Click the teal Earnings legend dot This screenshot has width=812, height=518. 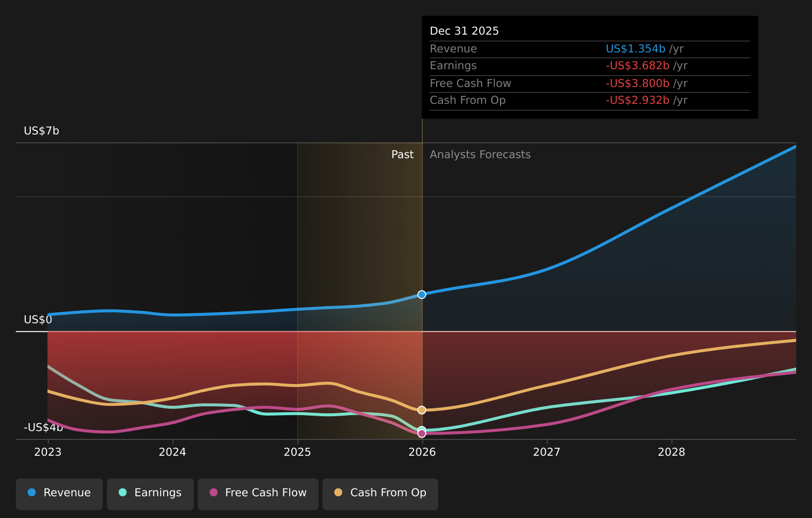(x=122, y=493)
